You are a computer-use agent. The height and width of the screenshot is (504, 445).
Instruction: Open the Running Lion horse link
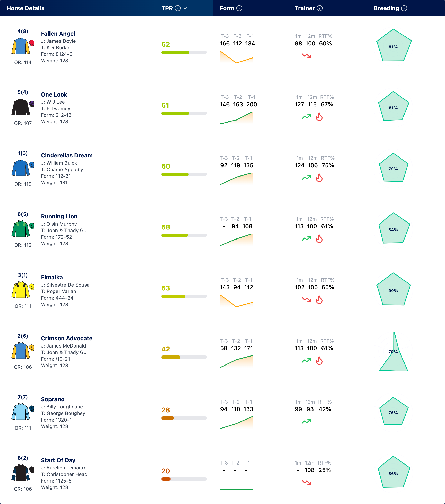click(x=59, y=216)
